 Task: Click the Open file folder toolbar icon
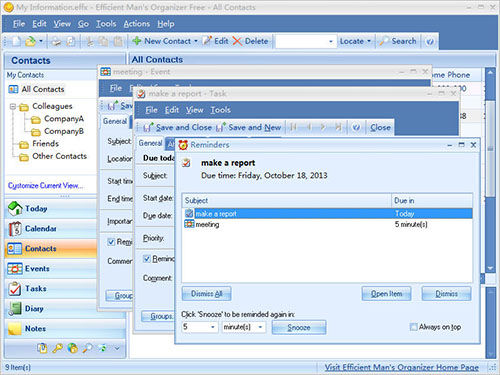click(30, 41)
